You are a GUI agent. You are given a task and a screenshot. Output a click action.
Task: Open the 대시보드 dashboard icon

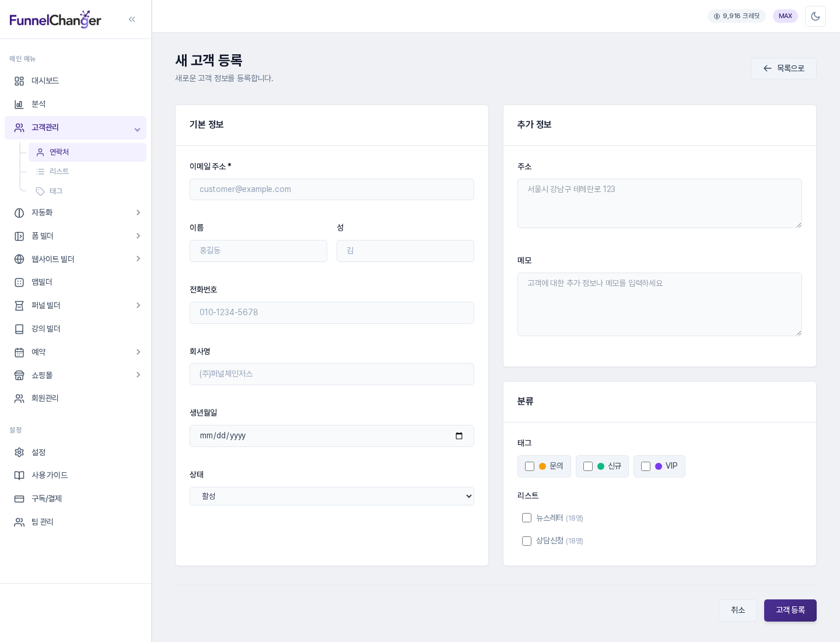19,81
